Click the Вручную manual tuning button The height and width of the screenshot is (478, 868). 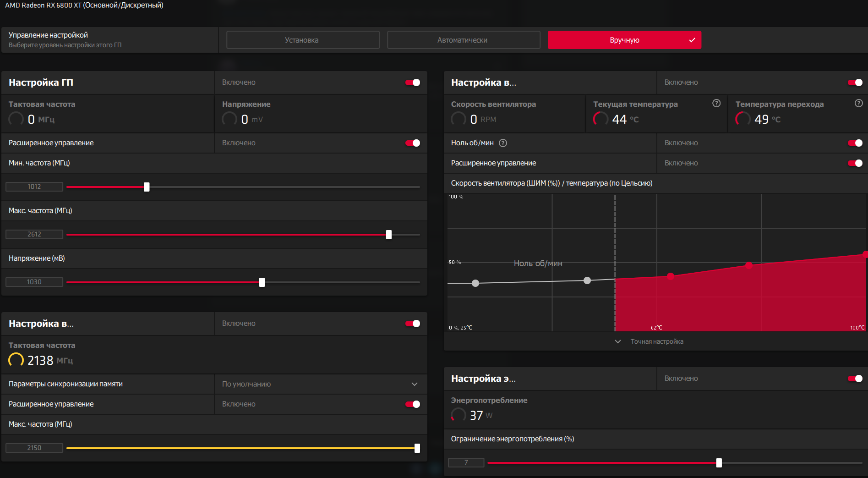624,40
